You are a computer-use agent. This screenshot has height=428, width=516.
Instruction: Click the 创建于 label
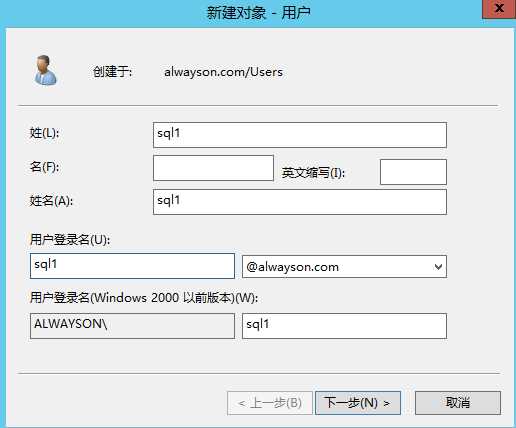[112, 72]
